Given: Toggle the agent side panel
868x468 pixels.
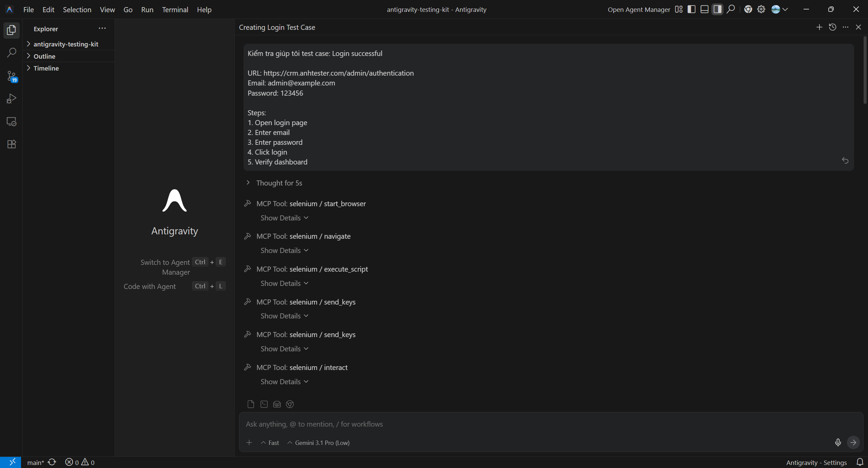Looking at the screenshot, I should (x=717, y=9).
